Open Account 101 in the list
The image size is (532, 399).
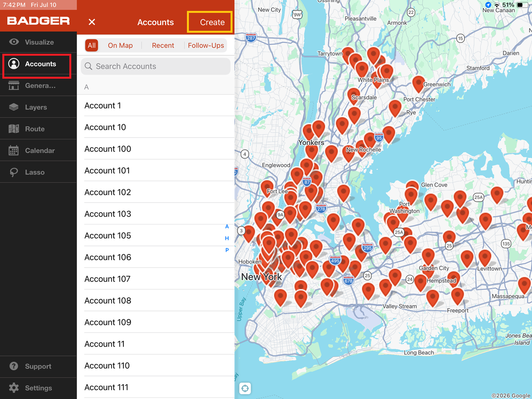[x=156, y=171]
